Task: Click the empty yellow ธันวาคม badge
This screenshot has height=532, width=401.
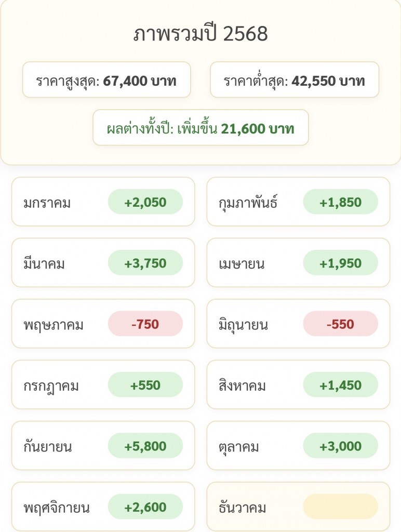Action: click(340, 507)
